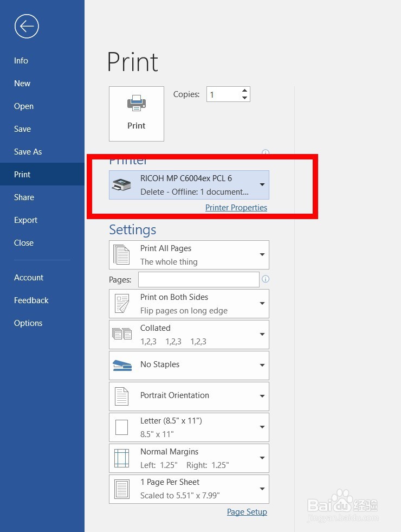
Task: Expand the Print All Pages dropdown
Action: pos(262,254)
